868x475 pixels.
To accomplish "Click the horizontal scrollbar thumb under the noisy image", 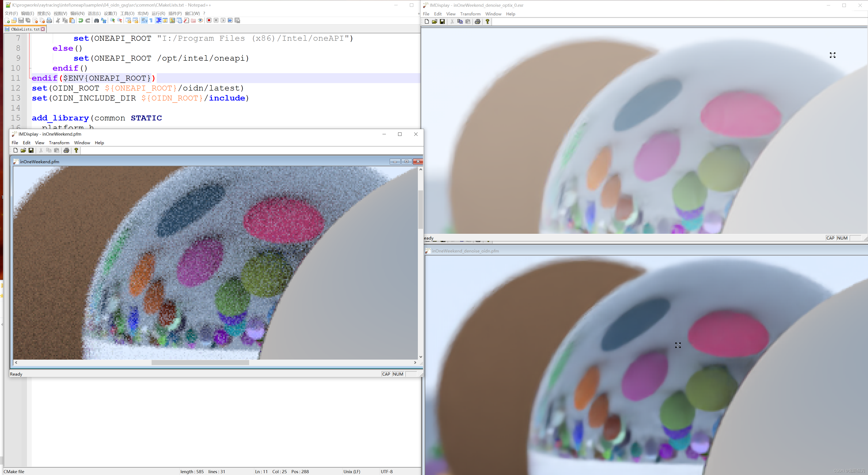I will 200,362.
